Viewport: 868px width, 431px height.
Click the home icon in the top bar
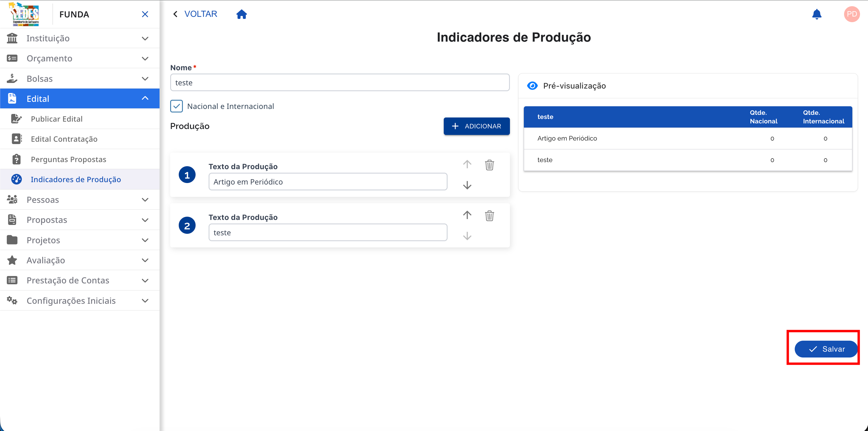click(x=242, y=14)
